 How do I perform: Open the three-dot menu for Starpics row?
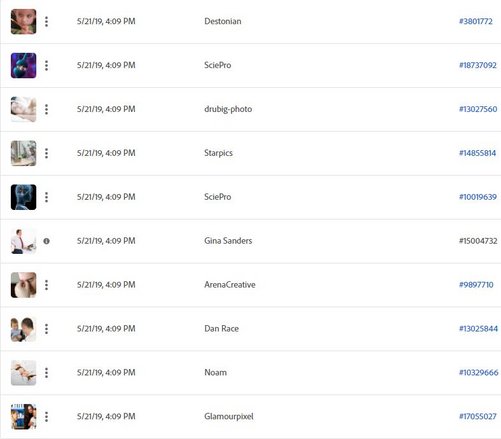[46, 153]
